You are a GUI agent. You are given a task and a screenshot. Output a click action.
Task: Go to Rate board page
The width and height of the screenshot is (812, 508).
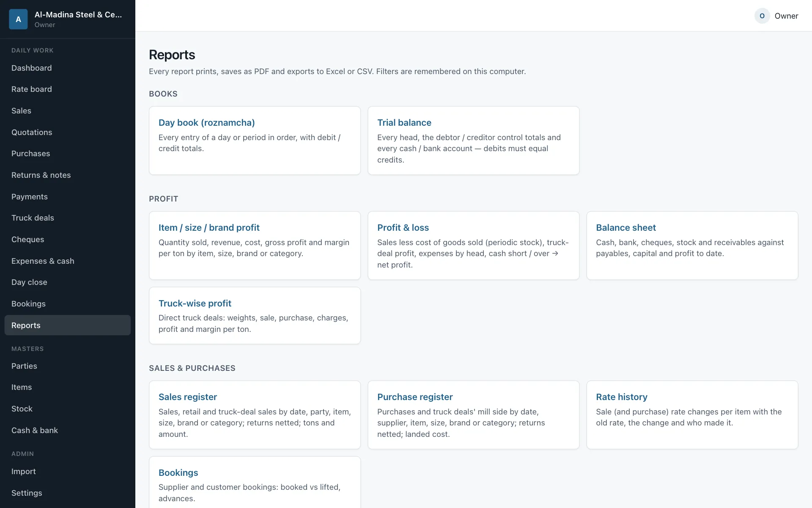(68, 89)
